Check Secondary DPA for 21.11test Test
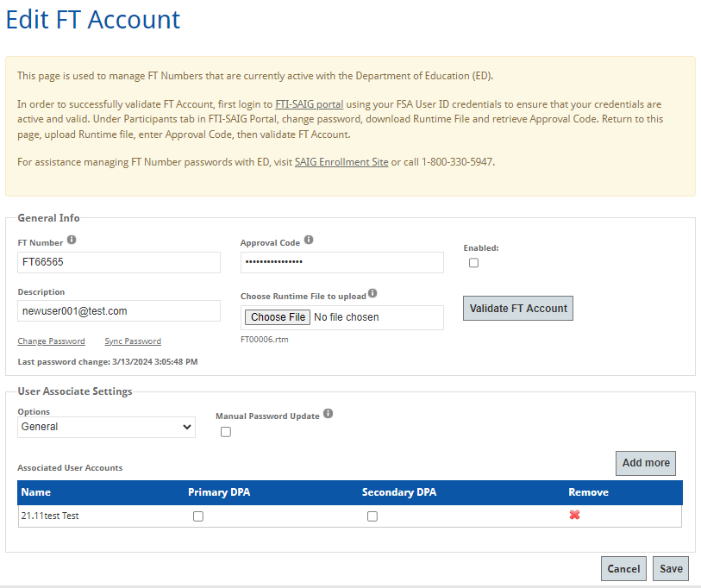The image size is (701, 588). pyautogui.click(x=372, y=516)
